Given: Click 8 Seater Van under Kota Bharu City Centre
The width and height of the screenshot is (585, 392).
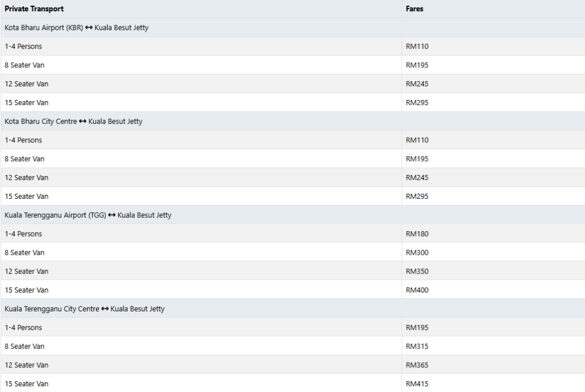Looking at the screenshot, I should [x=25, y=159].
